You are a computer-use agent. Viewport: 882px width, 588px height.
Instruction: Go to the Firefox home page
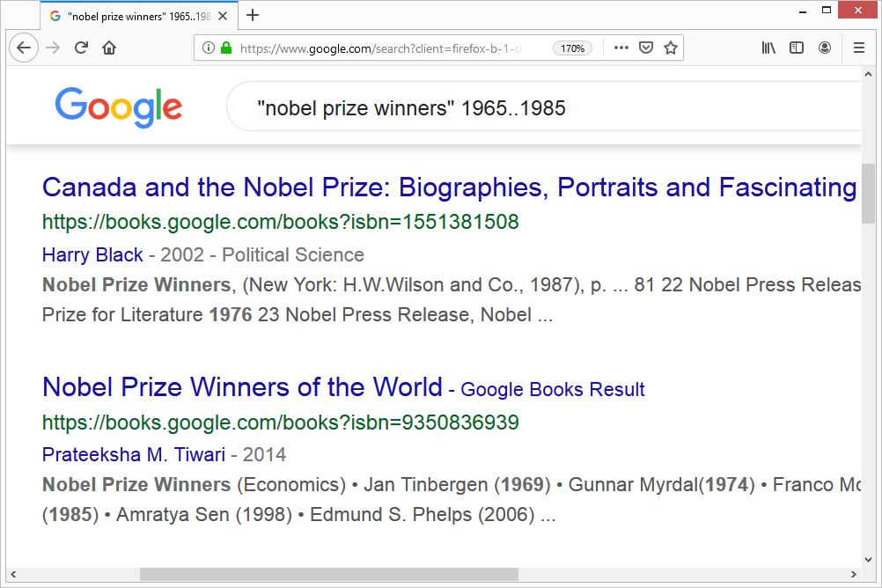(109, 48)
